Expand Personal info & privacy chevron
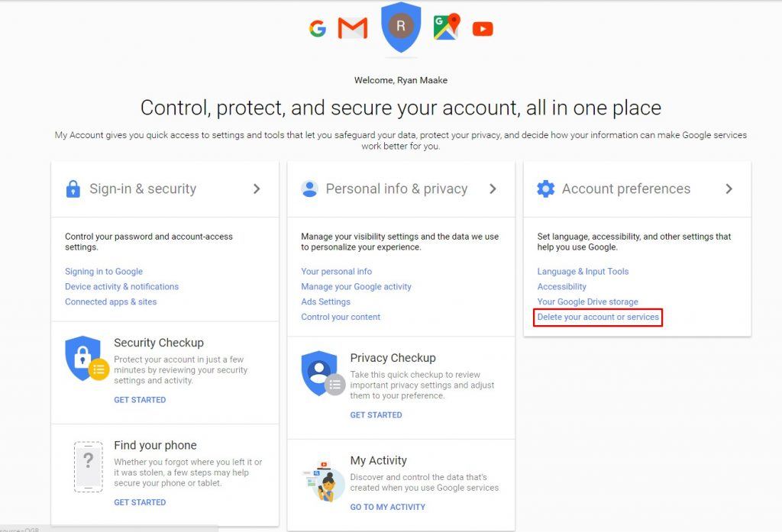This screenshot has height=532, width=782. tap(493, 189)
